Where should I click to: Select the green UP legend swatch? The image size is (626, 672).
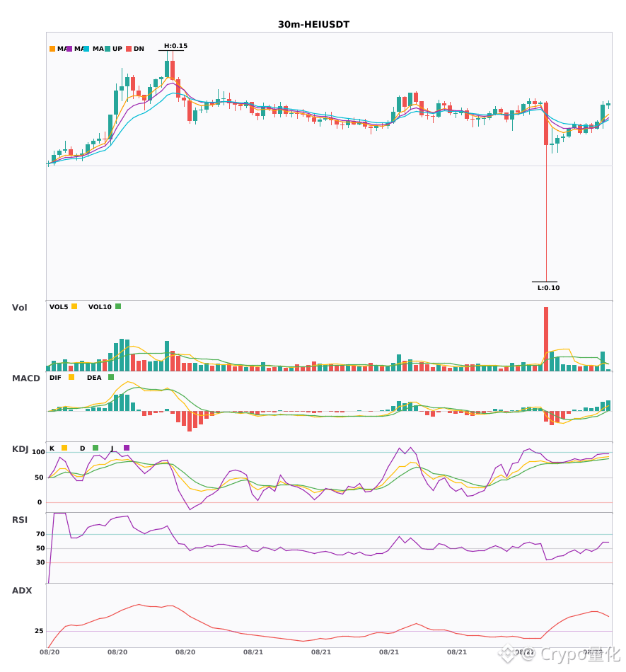(x=108, y=49)
